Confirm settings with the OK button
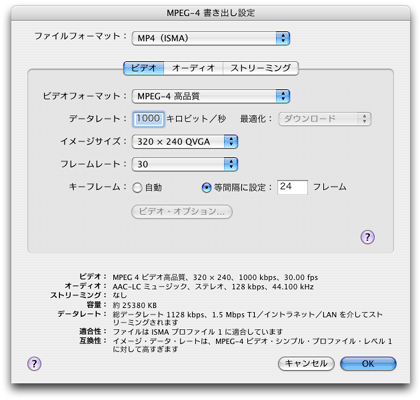 pyautogui.click(x=368, y=363)
